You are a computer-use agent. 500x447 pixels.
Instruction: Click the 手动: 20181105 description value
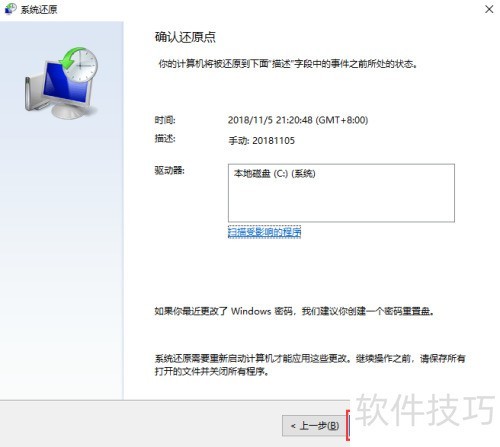pos(262,141)
